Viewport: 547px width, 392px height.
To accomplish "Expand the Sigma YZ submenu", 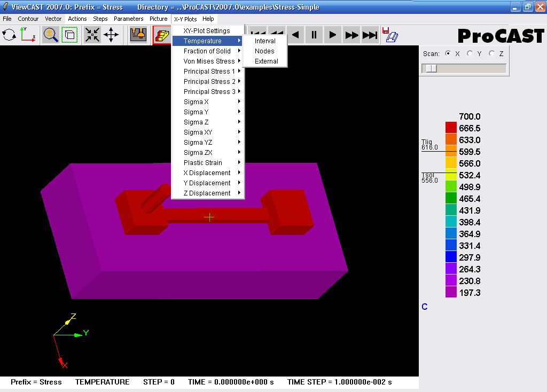I will coord(208,142).
